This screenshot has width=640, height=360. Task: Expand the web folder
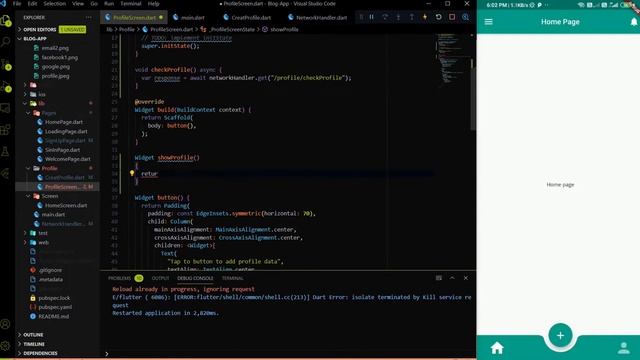tap(57, 242)
